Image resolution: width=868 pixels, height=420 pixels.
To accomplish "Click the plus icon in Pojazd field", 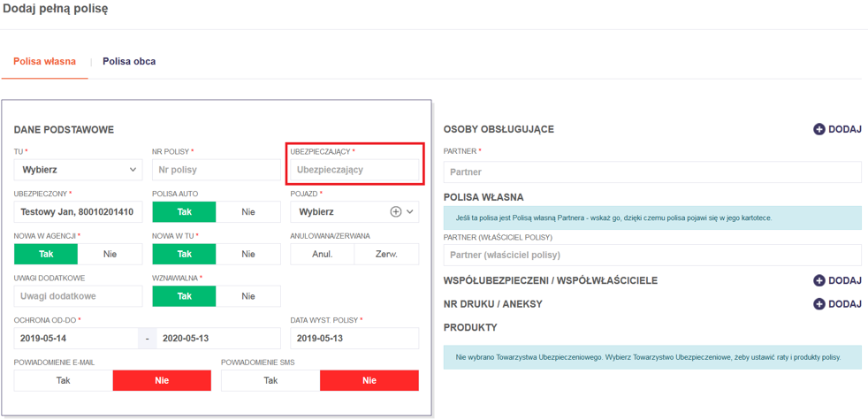I will pyautogui.click(x=396, y=212).
